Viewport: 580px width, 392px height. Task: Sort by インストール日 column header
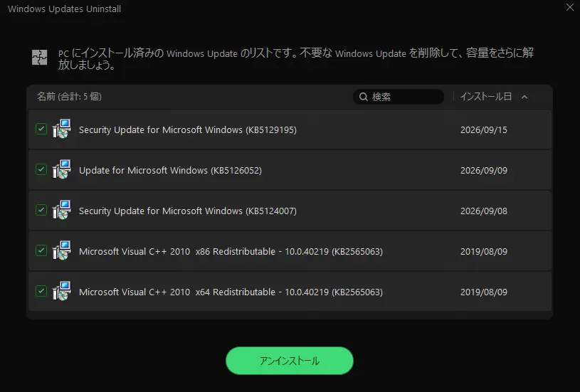pyautogui.click(x=485, y=97)
